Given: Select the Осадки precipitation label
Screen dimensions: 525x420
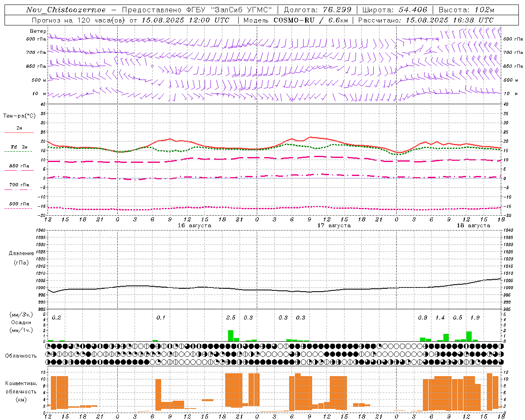Looking at the screenshot, I should [x=21, y=323].
